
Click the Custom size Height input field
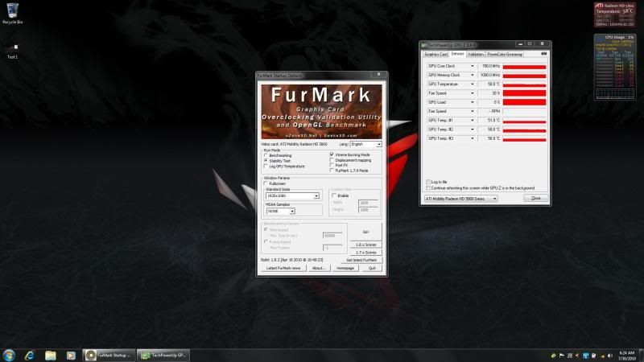(x=368, y=210)
